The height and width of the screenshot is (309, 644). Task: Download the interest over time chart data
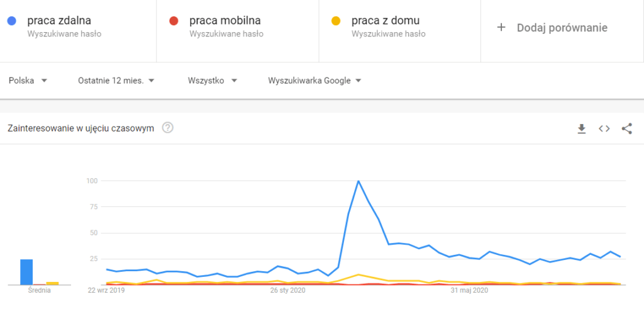582,128
